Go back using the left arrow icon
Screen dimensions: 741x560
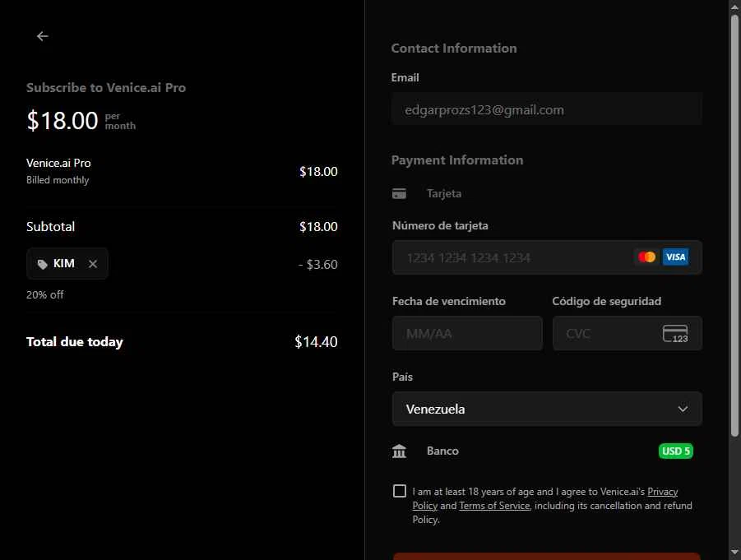[43, 36]
